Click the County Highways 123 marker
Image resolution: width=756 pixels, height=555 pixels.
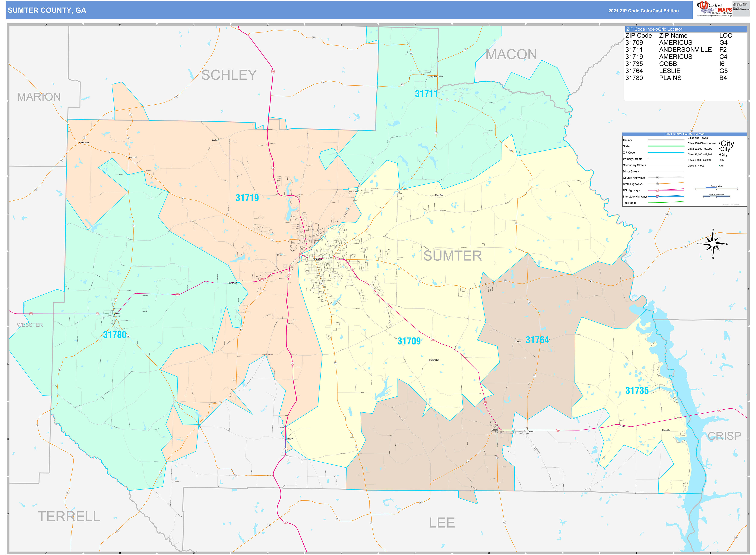[x=658, y=177]
